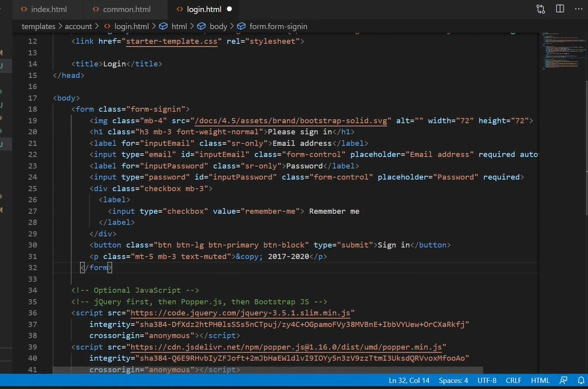Open changes compare icon in editor toolbar
The width and height of the screenshot is (588, 389).
click(540, 9)
